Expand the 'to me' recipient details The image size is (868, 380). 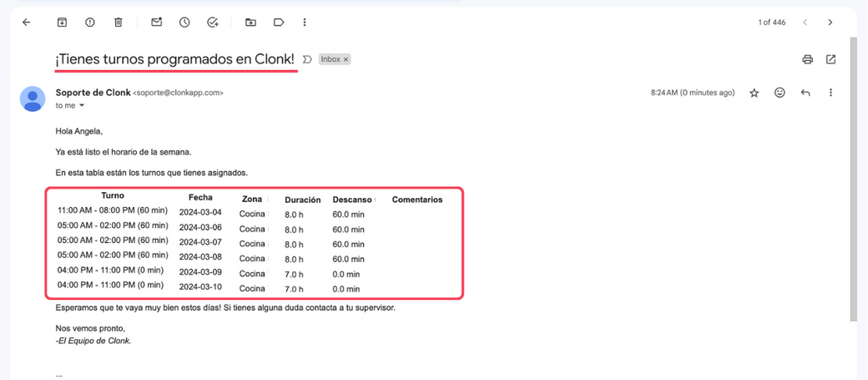82,106
